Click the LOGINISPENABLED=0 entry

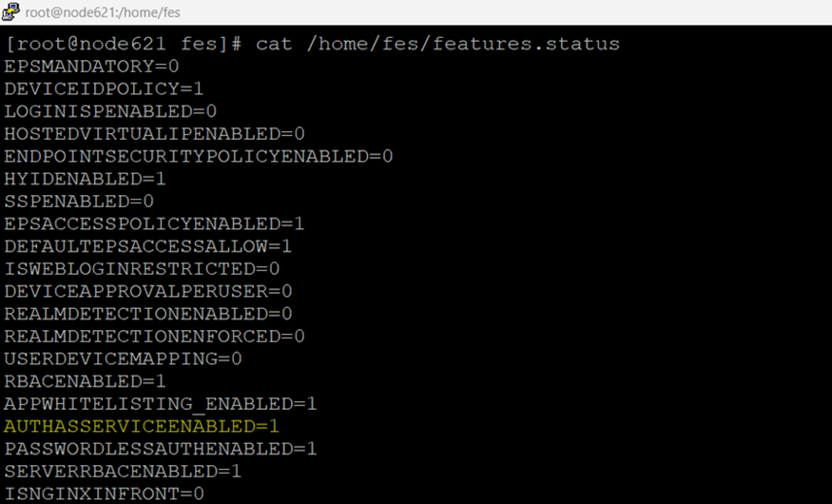tap(110, 111)
